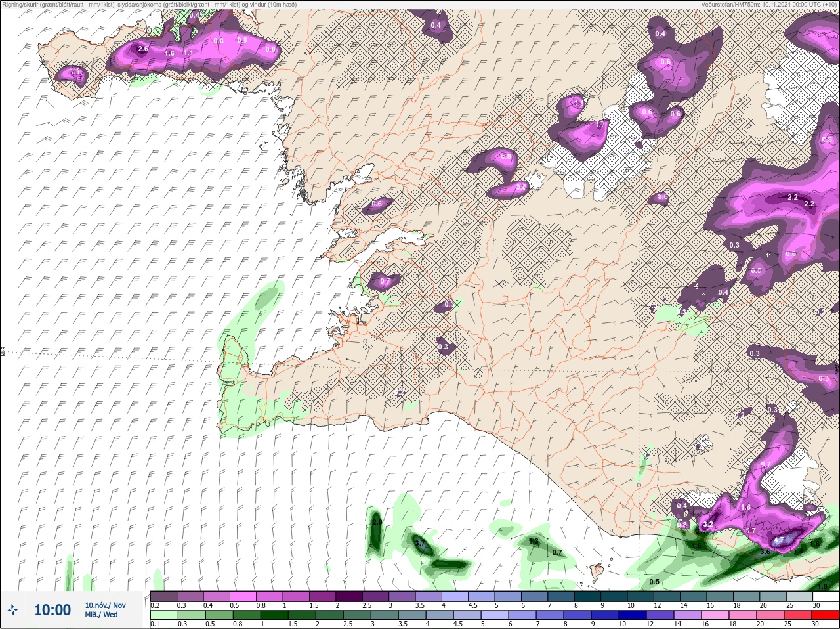Pick the red 30 mm swatch in rain legend

825,615
